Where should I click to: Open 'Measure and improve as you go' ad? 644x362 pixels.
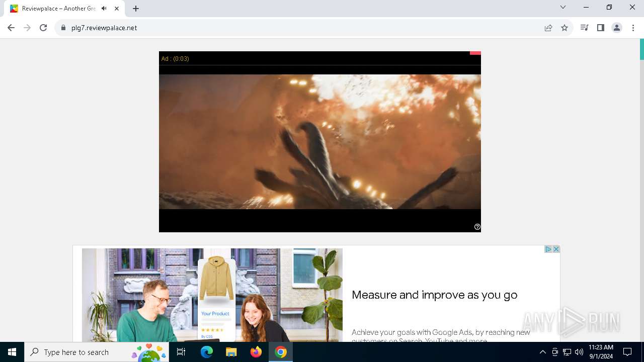pos(435,295)
